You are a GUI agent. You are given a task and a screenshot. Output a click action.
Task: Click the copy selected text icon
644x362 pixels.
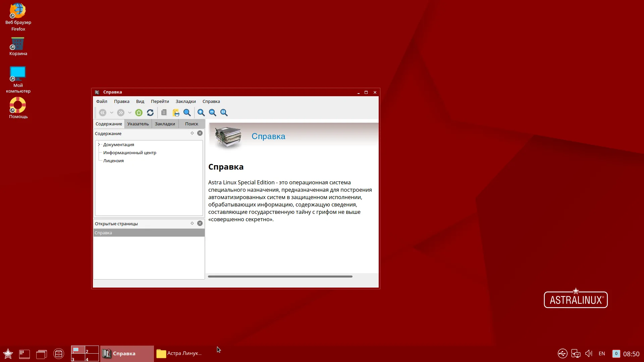pos(164,113)
